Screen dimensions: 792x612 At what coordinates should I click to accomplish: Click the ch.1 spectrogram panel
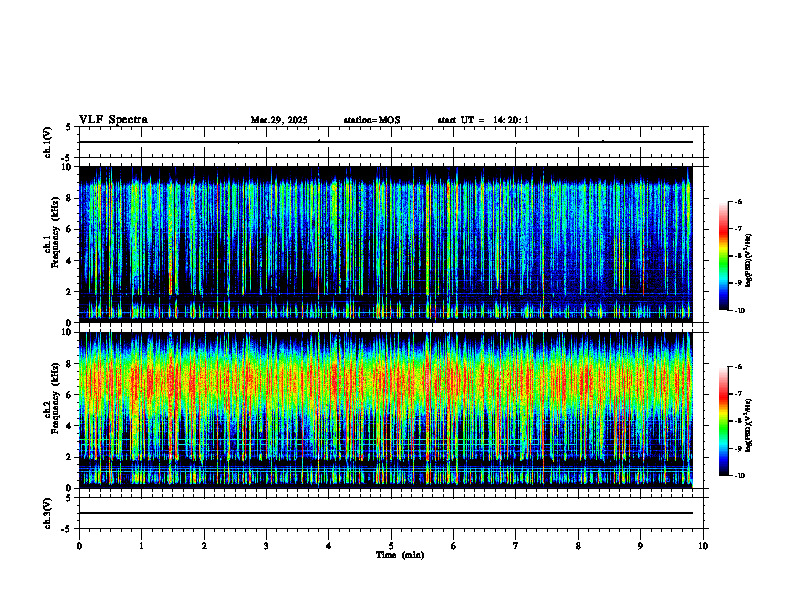click(385, 244)
